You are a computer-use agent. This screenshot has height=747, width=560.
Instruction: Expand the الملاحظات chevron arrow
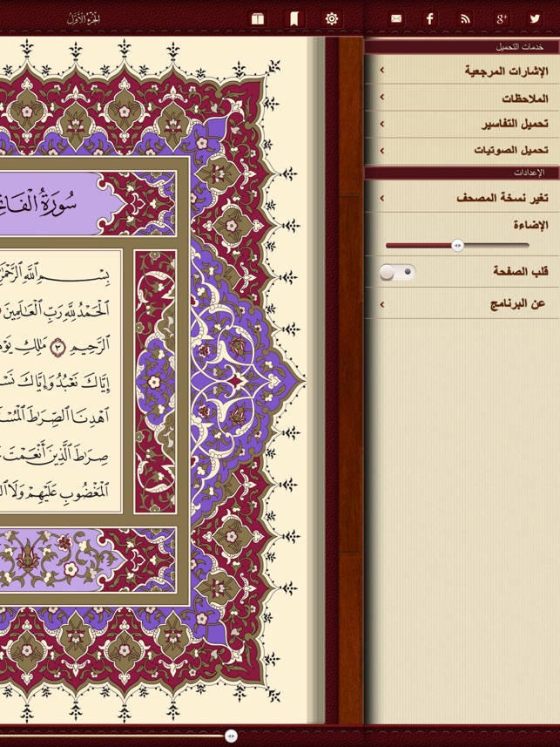382,97
